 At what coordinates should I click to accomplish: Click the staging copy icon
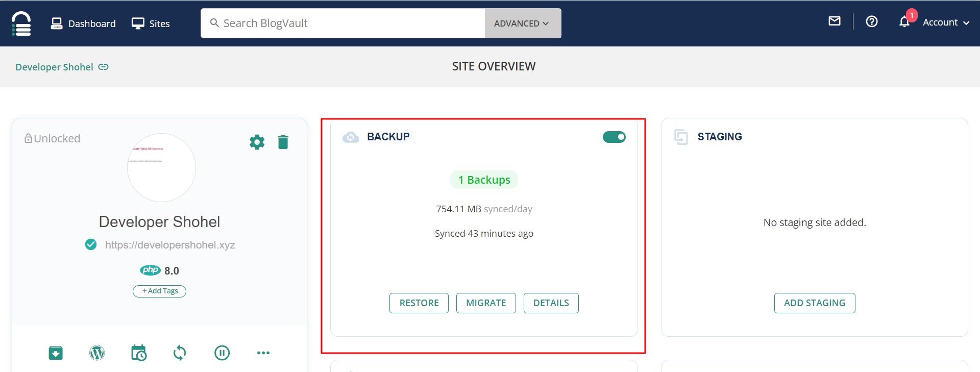[681, 137]
